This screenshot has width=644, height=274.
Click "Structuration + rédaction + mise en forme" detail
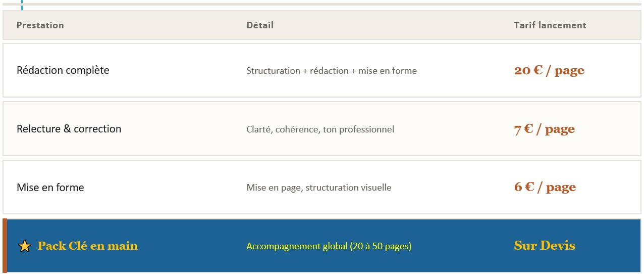(x=331, y=71)
